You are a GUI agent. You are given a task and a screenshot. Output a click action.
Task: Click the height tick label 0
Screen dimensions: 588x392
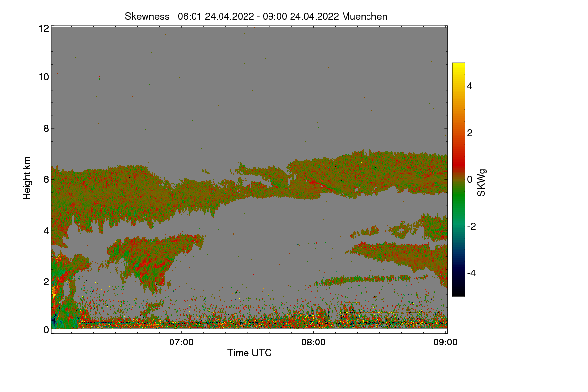coord(46,330)
